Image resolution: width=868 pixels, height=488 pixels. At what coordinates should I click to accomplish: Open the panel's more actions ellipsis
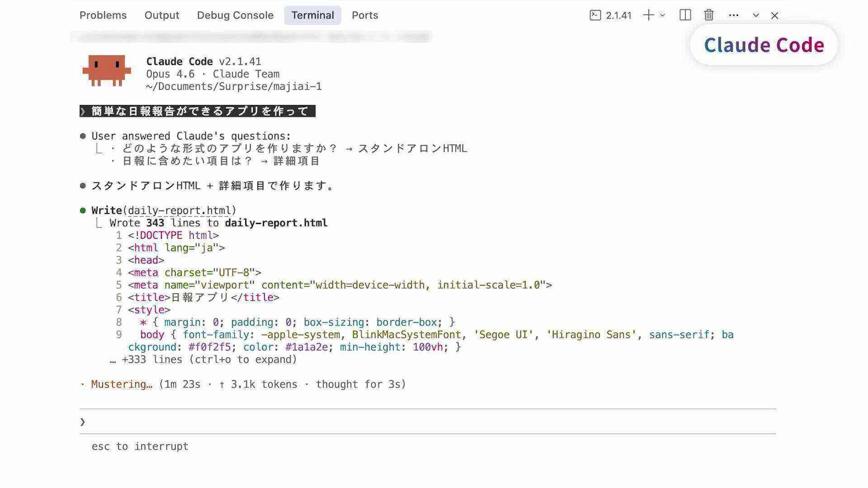(733, 16)
